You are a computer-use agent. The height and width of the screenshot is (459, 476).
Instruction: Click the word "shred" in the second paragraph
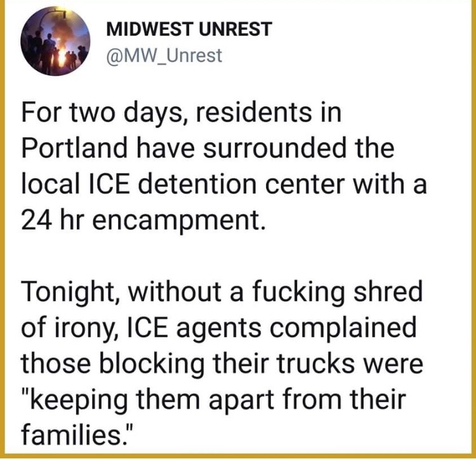(388, 291)
